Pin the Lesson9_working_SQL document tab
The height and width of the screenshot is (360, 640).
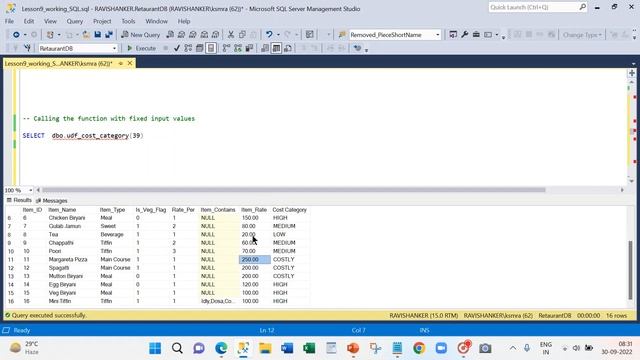coord(121,63)
